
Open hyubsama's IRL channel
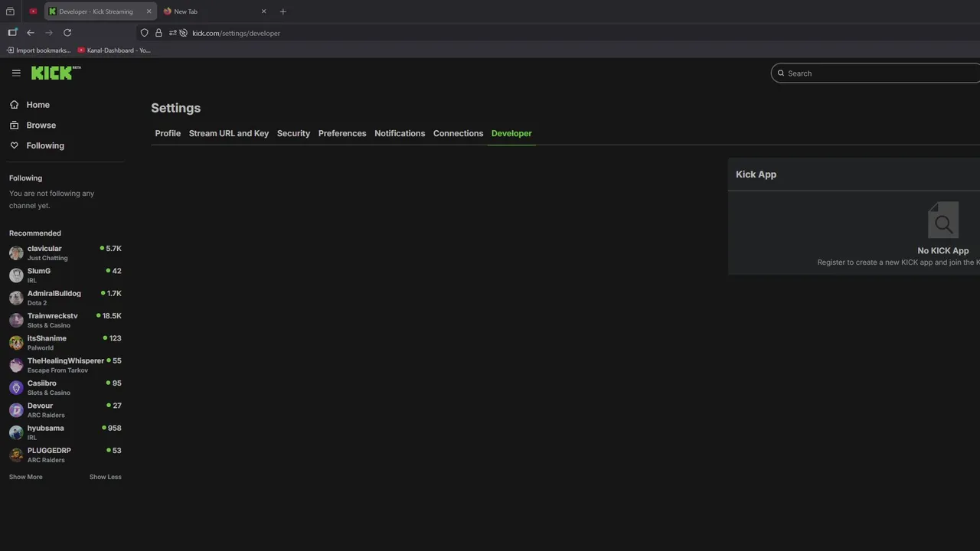coord(65,432)
